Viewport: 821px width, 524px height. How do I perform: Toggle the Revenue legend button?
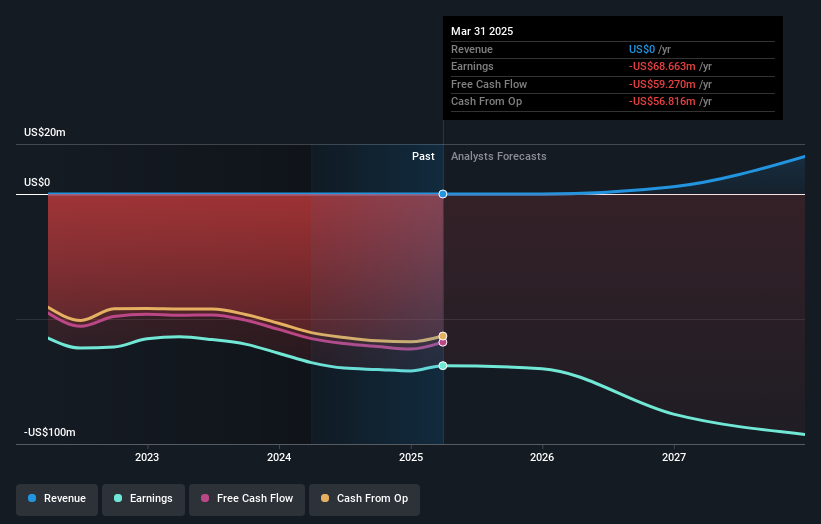(x=57, y=499)
